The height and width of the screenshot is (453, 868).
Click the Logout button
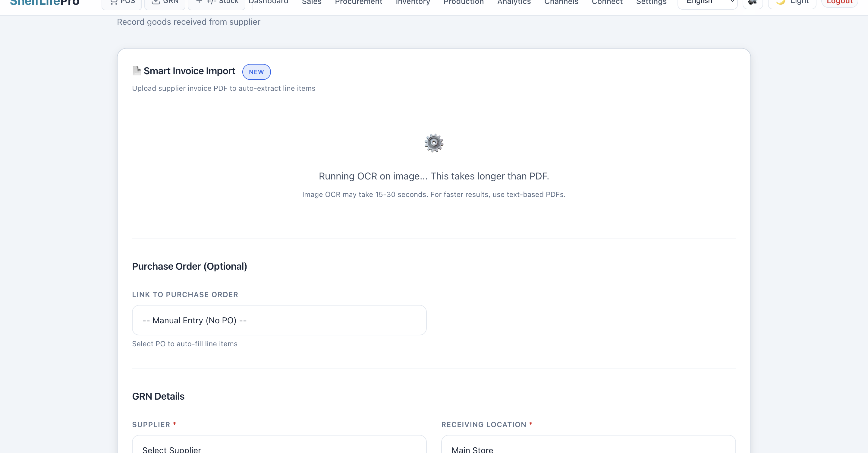click(839, 2)
